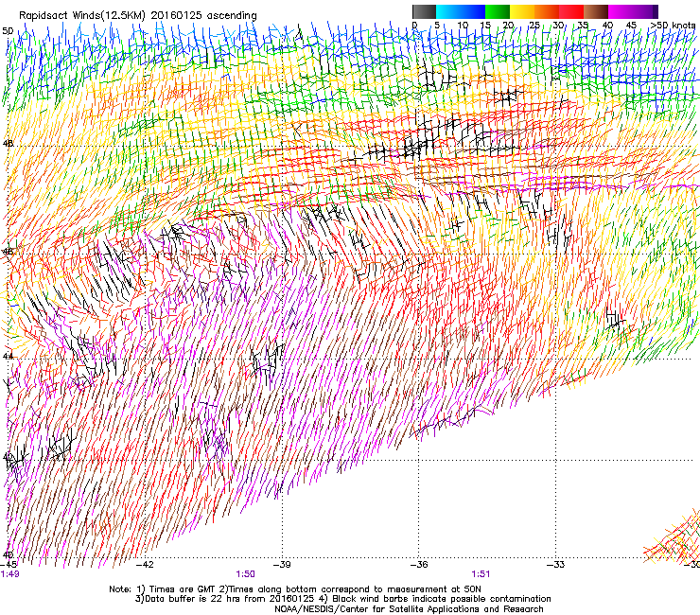Click the '1:51' swath time label

[x=481, y=574]
